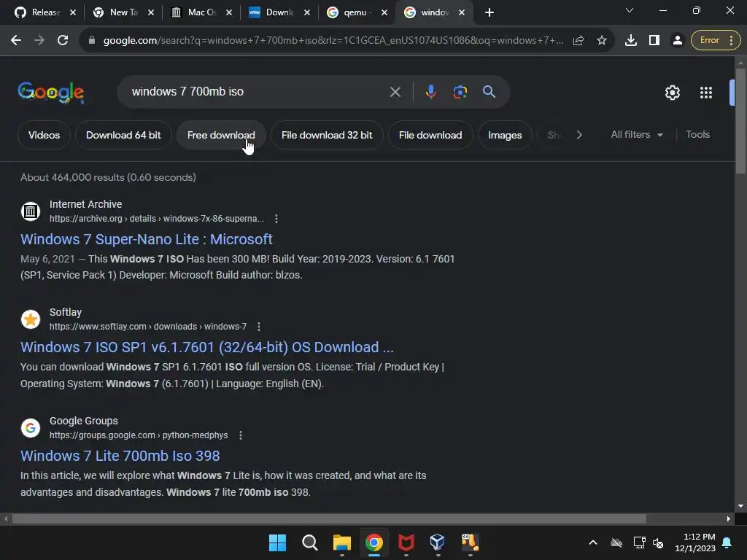The height and width of the screenshot is (560, 747).
Task: Expand the All filters dropdown
Action: (636, 135)
